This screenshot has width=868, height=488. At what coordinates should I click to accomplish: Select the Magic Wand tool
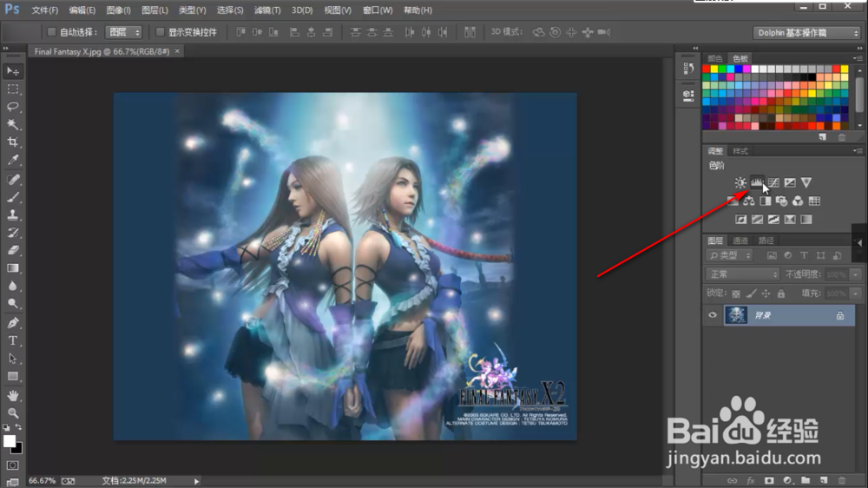point(13,124)
